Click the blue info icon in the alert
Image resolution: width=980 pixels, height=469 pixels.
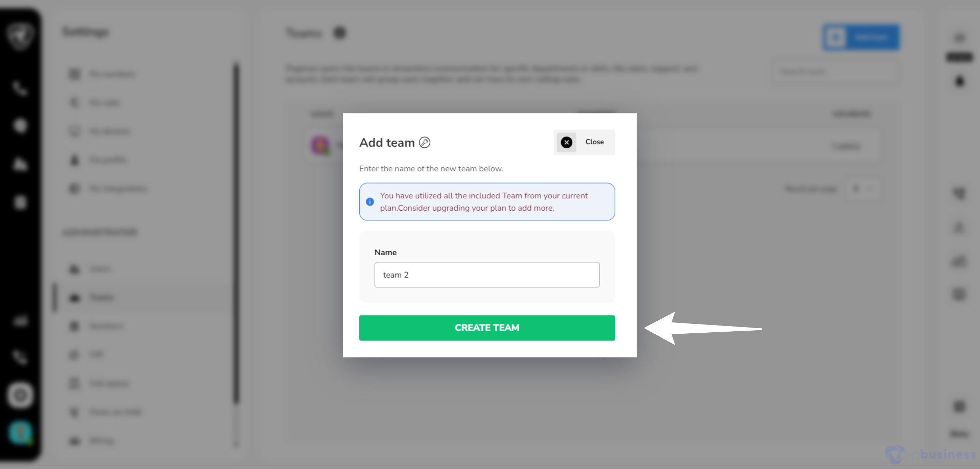[x=369, y=202]
